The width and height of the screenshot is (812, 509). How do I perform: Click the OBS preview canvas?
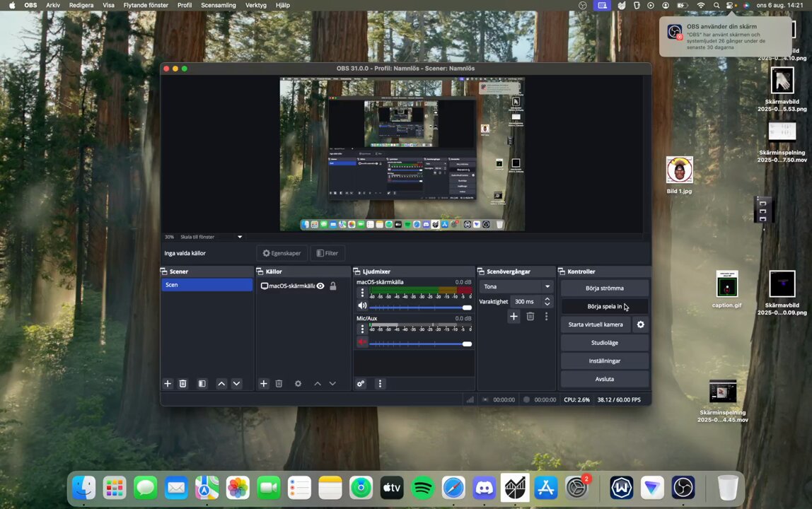pos(402,154)
